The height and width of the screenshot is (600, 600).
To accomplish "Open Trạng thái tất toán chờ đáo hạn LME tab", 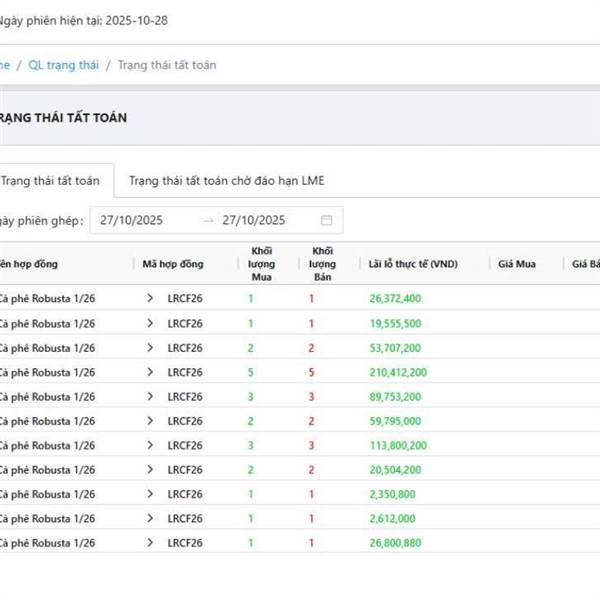I will point(226,181).
